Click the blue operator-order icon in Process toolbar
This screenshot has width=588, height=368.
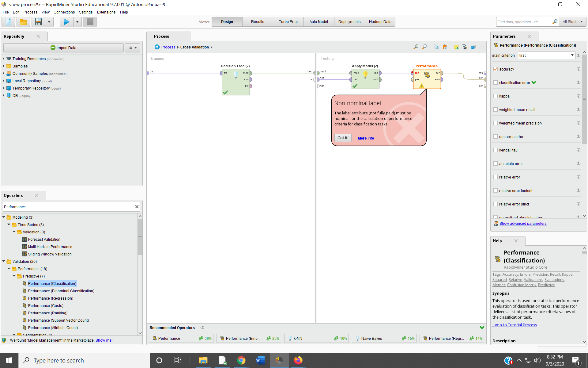[x=473, y=47]
